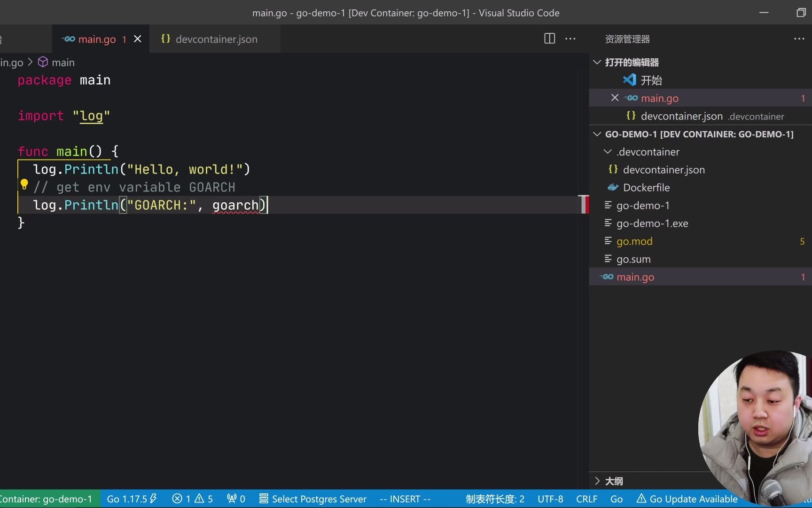
Task: Change the CRLF line ending setting
Action: (586, 499)
